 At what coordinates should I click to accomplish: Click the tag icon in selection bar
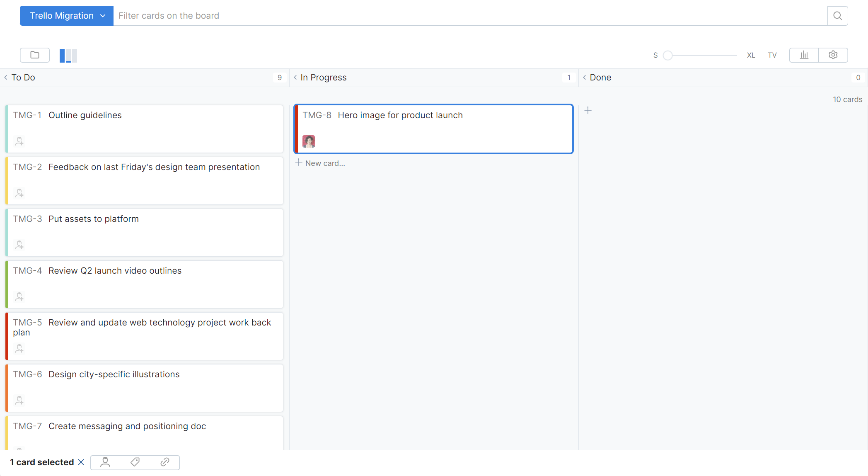(135, 462)
